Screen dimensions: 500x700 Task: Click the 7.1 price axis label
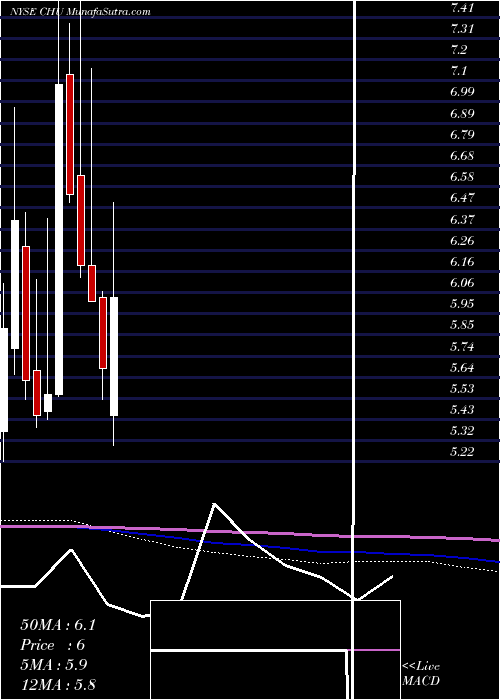tap(459, 71)
